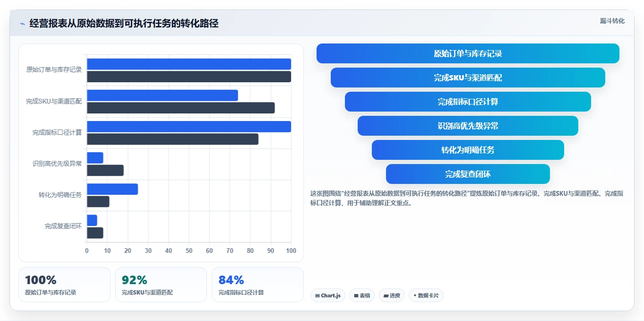Click the icon in the 进度 chip
This screenshot has width=644, height=321.
tap(386, 296)
